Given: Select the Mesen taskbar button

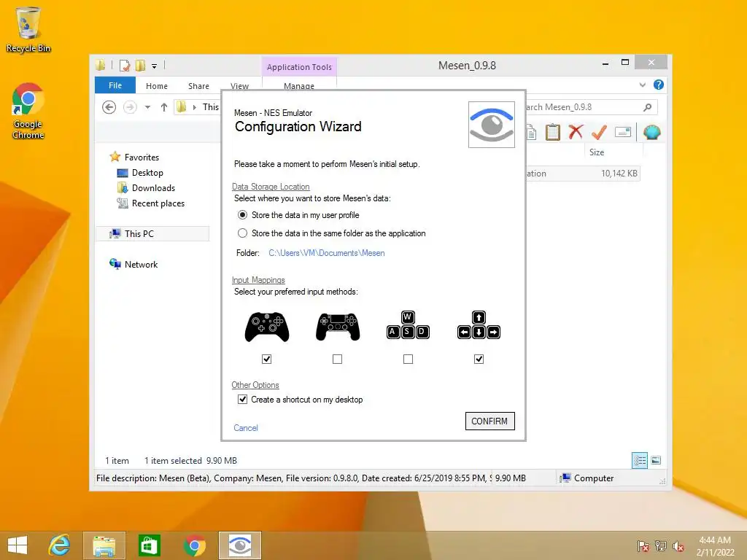Looking at the screenshot, I should 239,545.
